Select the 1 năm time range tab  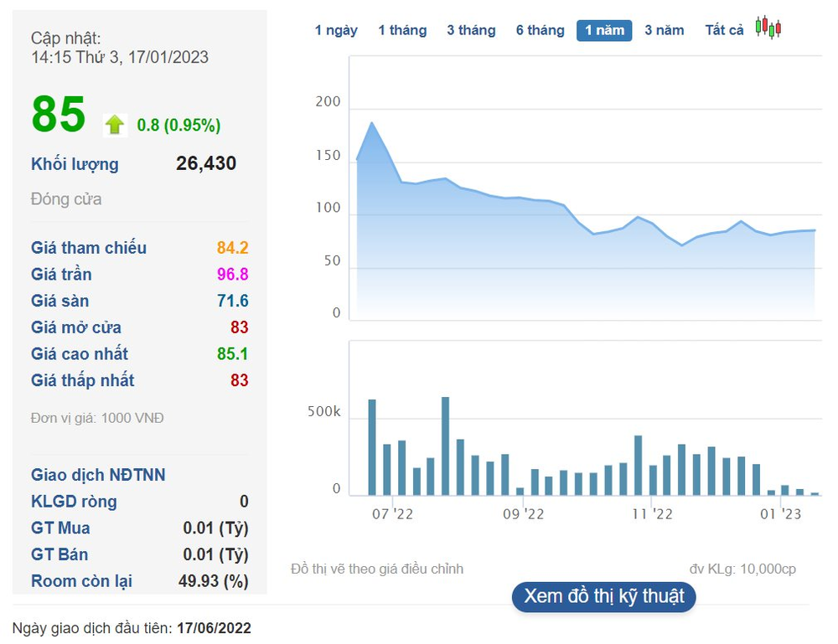(604, 30)
